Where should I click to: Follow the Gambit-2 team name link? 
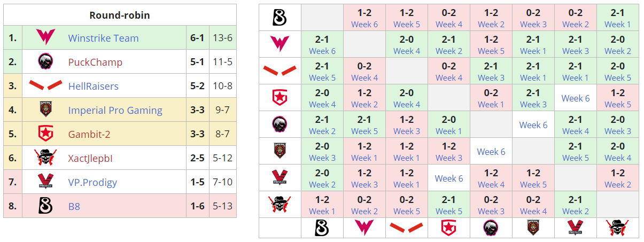[x=89, y=134]
